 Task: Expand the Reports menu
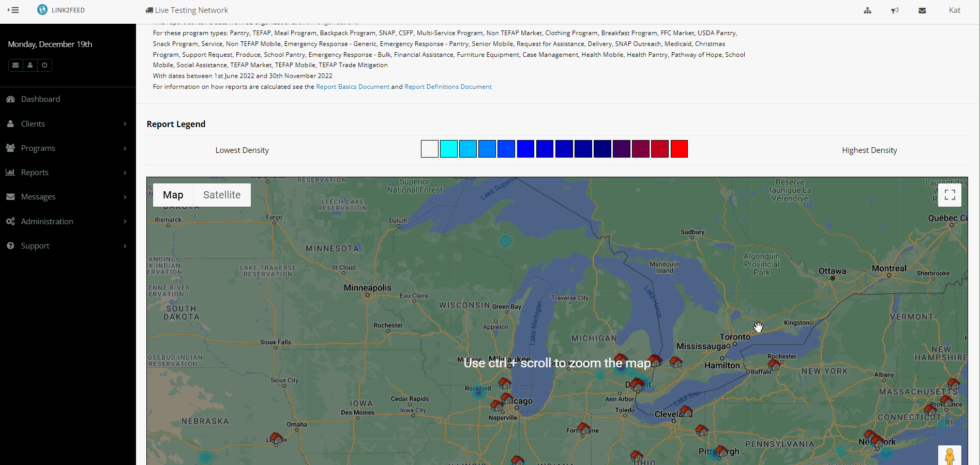click(35, 172)
